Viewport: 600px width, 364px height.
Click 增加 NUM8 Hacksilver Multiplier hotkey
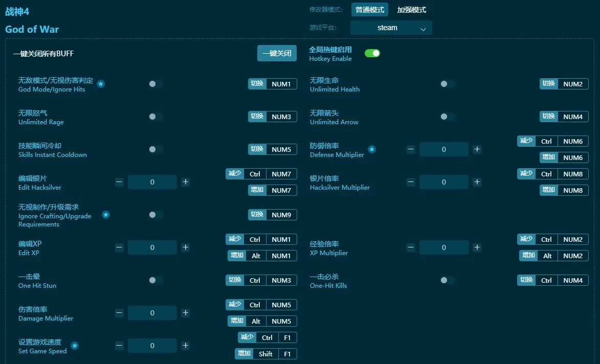[564, 190]
